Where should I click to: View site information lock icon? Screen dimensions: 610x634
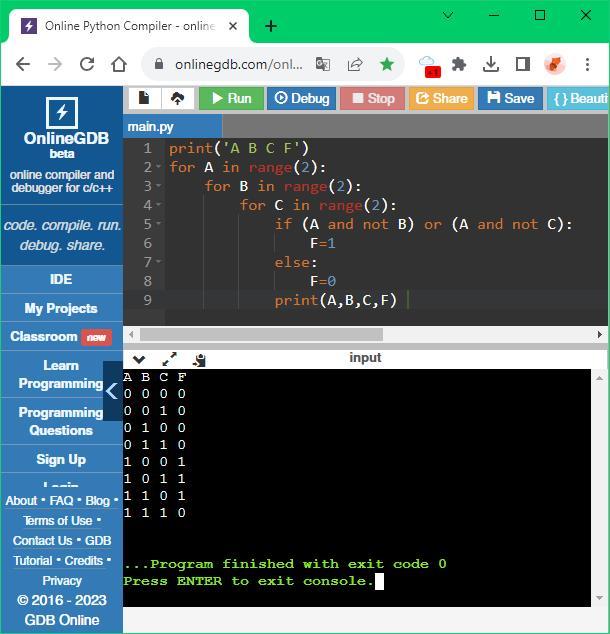[x=159, y=64]
